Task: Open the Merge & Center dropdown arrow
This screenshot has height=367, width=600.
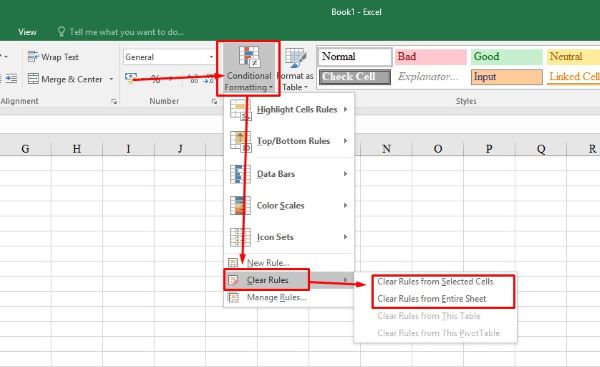Action: click(111, 79)
